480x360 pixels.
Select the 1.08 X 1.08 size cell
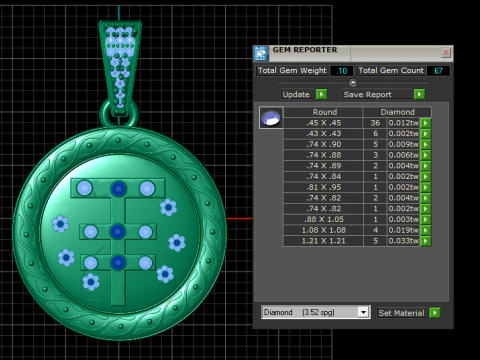323,230
